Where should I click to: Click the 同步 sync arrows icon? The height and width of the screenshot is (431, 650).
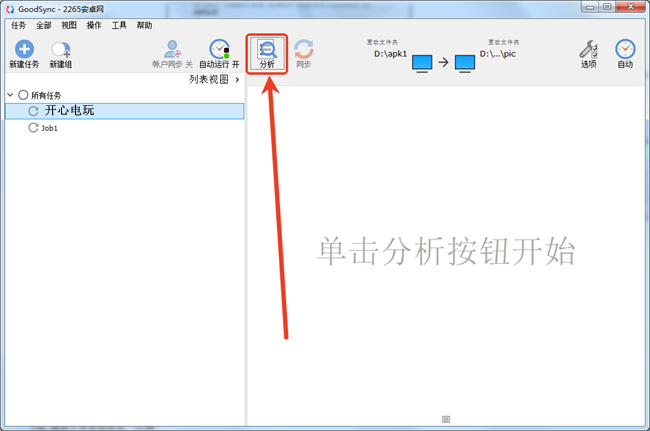304,49
